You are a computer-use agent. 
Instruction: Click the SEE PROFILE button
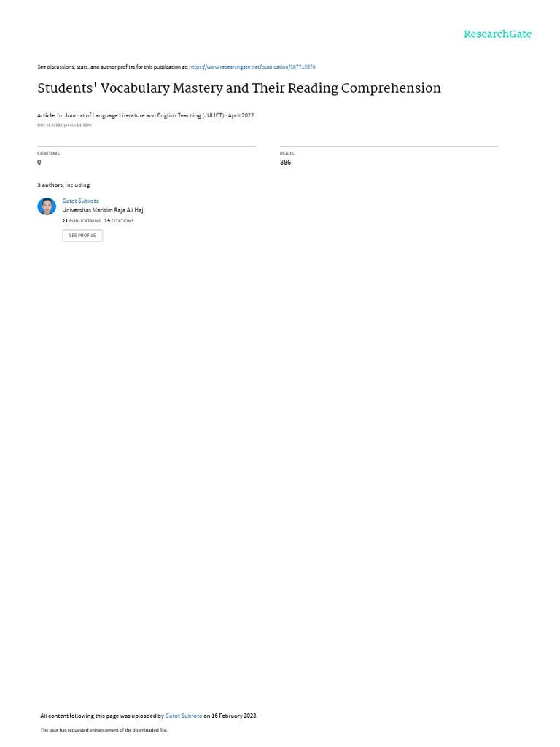(82, 236)
